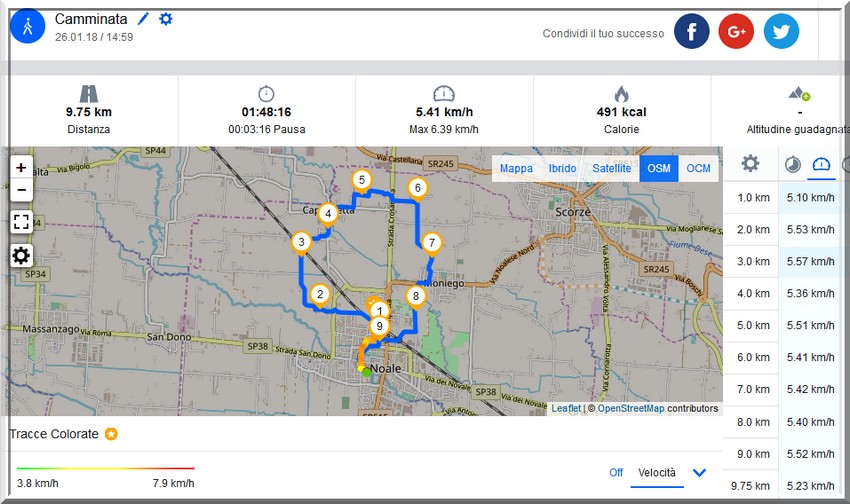The image size is (850, 504).
Task: Click the walking activity icon
Action: pyautogui.click(x=28, y=27)
